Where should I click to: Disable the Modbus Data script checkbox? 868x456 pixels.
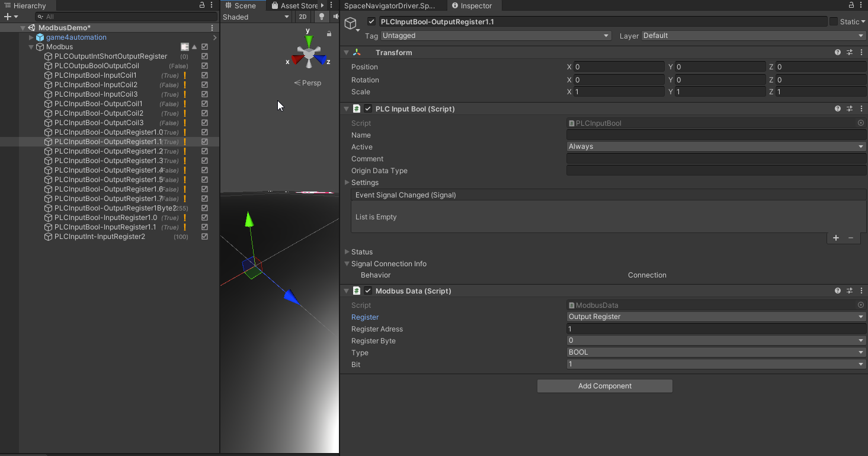click(x=368, y=291)
